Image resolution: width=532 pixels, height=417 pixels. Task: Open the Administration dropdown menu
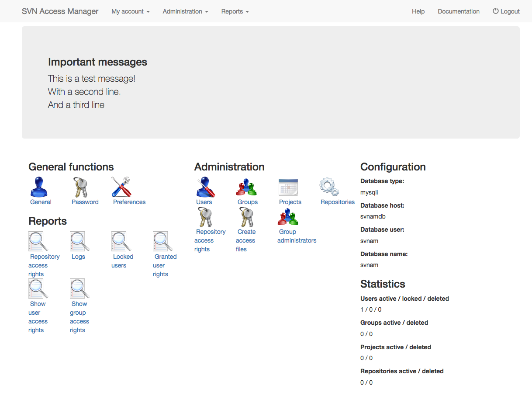(185, 11)
